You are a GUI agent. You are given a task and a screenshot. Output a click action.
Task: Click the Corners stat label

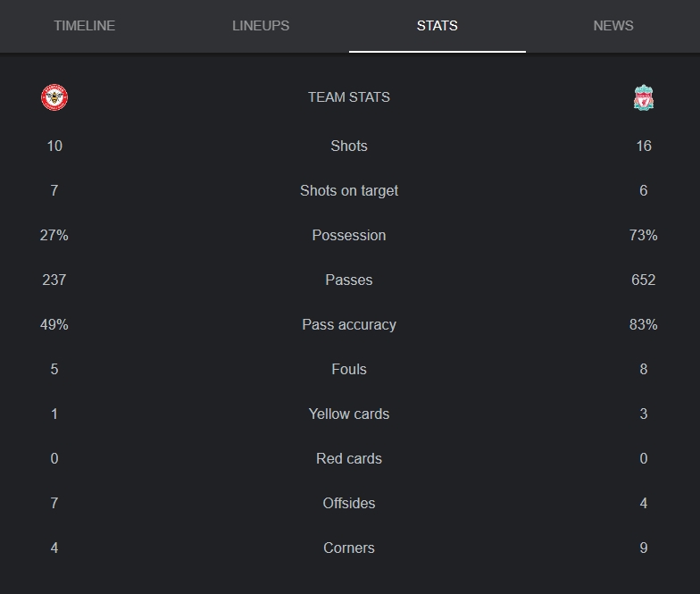coord(349,548)
